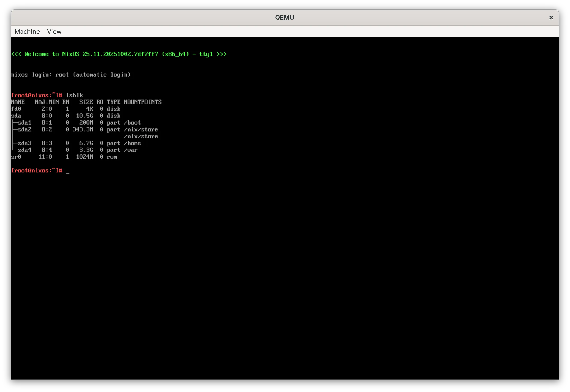Click the sda3 partition entry
Screen dimensions: 570x392
(x=24, y=143)
